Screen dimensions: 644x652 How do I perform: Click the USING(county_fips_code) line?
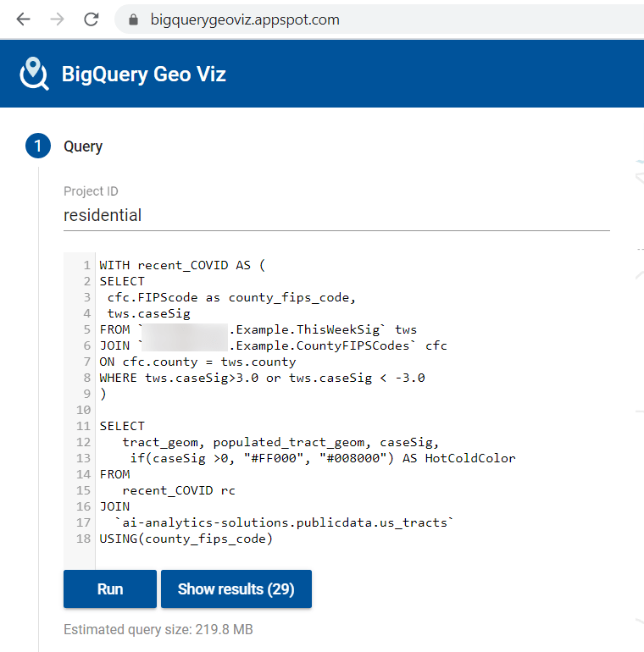pyautogui.click(x=186, y=539)
